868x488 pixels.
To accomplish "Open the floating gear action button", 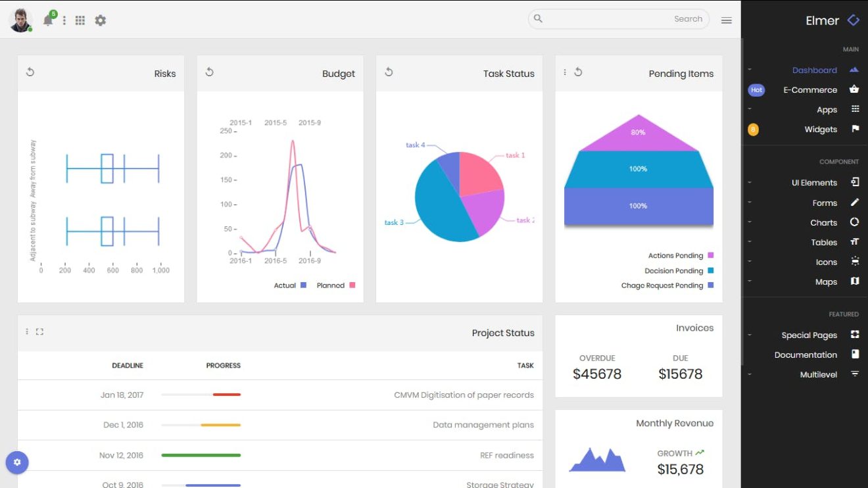I will [x=17, y=462].
